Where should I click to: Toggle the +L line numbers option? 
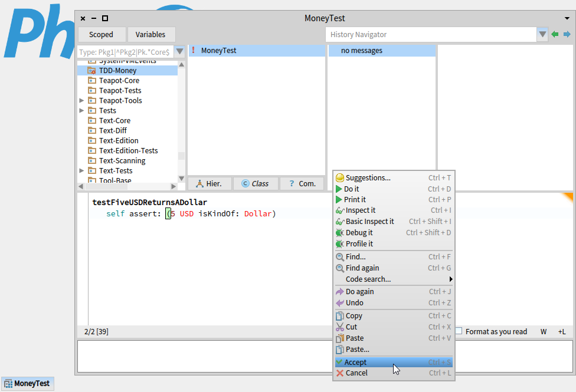[562, 332]
